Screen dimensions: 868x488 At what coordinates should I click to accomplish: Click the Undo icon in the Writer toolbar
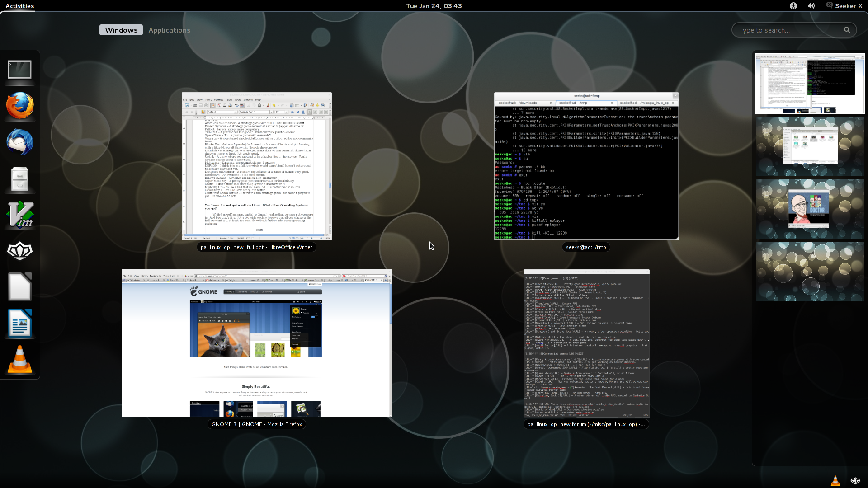(x=274, y=105)
